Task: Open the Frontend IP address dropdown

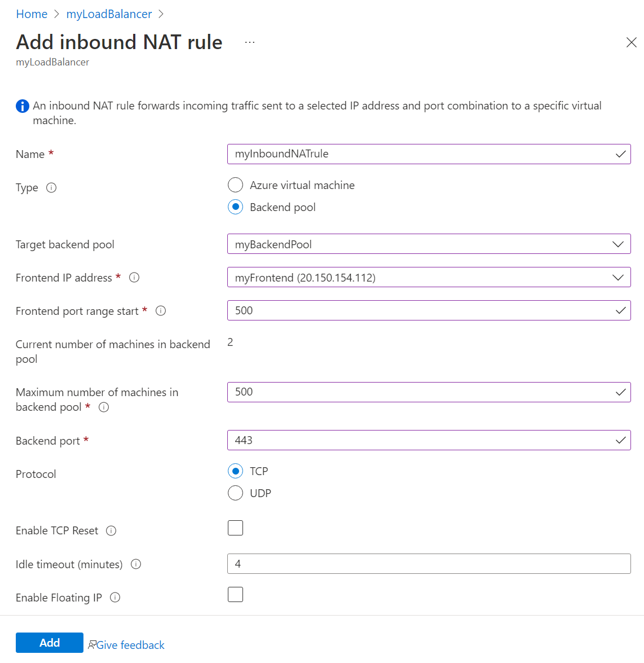Action: [429, 278]
